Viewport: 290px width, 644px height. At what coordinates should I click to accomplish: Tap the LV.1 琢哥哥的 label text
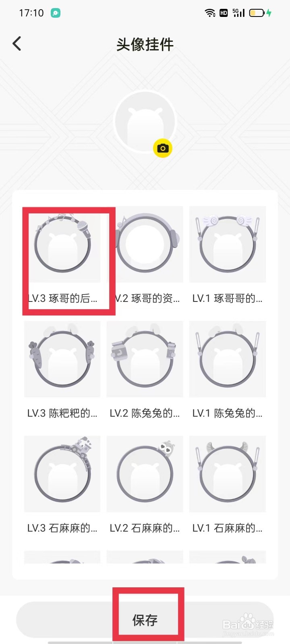coord(228,299)
